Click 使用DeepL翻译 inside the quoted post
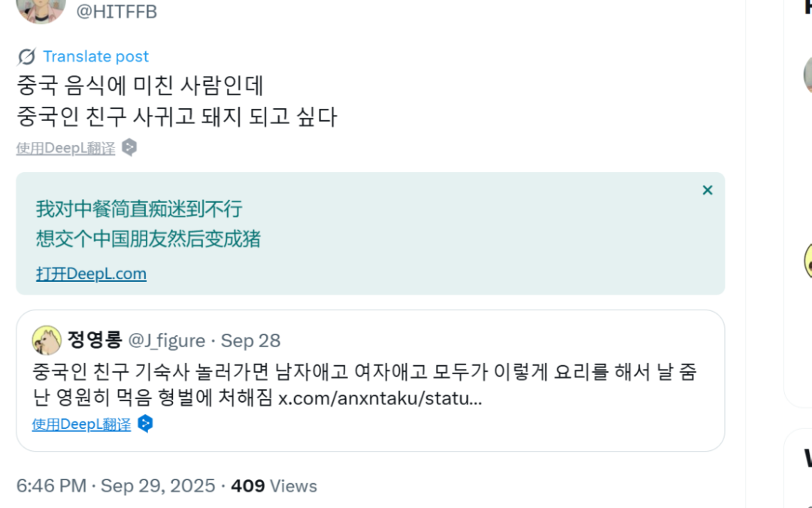Viewport: 812px width, 508px height. click(81, 425)
